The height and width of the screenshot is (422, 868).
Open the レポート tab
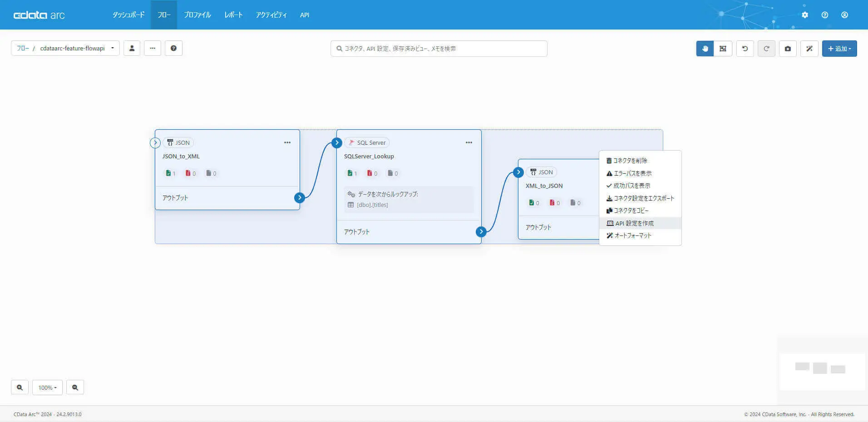pyautogui.click(x=233, y=15)
